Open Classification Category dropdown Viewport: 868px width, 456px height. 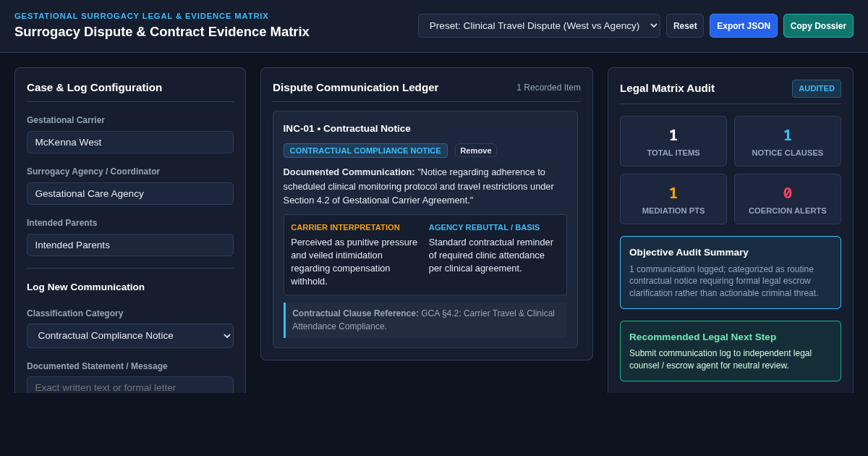(x=130, y=336)
